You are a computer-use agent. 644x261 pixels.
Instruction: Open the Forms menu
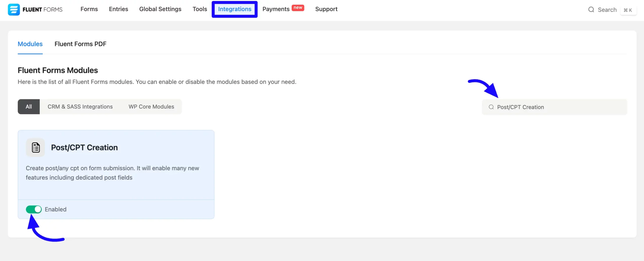click(x=89, y=9)
